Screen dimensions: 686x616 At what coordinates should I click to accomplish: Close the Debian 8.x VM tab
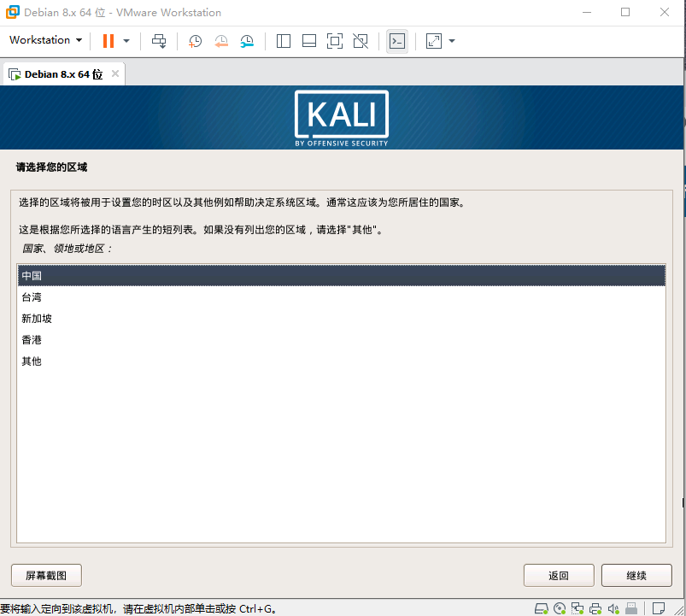pyautogui.click(x=115, y=73)
